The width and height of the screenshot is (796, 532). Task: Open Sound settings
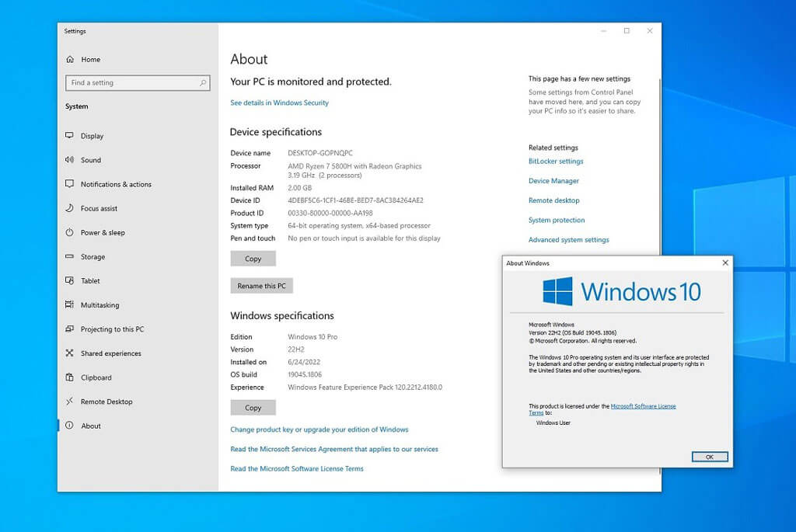90,160
